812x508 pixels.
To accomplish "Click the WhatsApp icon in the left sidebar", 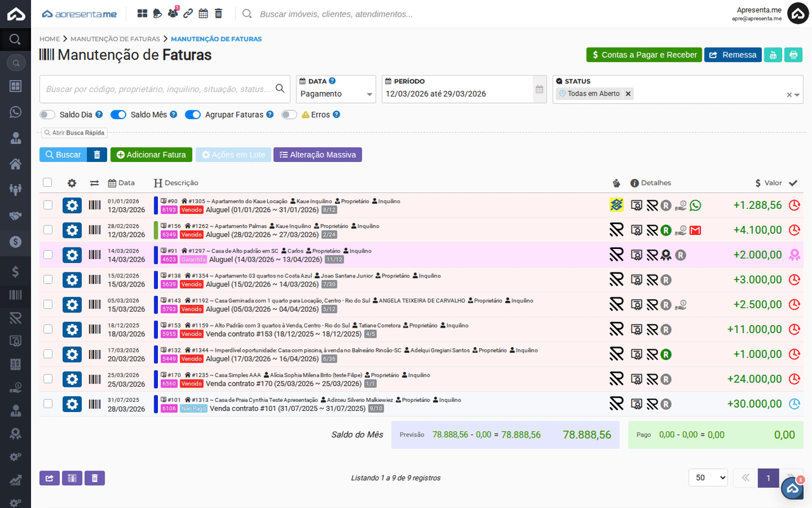I will coord(15,112).
